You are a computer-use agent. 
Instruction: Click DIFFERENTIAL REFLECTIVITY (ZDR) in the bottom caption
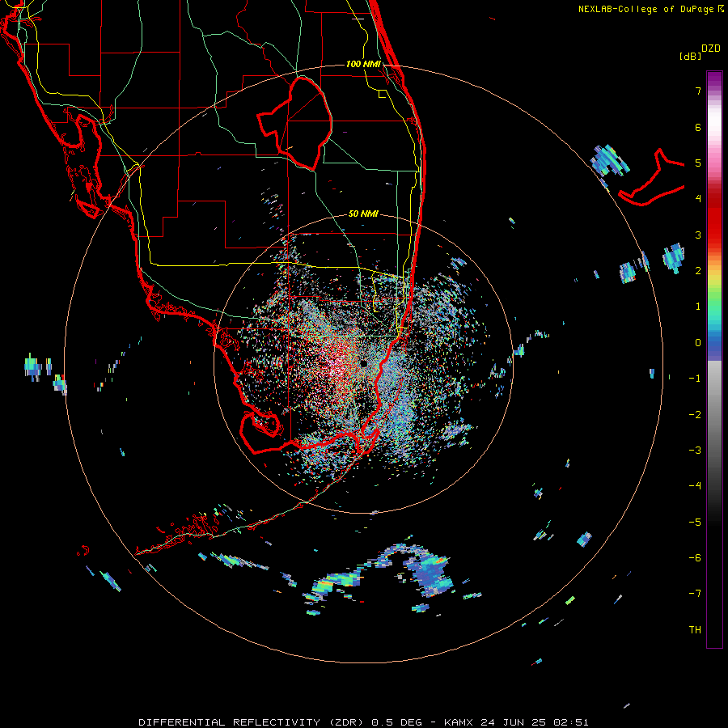click(252, 722)
